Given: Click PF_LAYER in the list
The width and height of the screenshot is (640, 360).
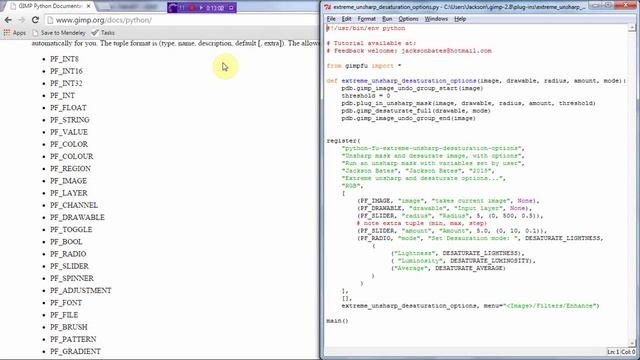Looking at the screenshot, I should tap(69, 193).
